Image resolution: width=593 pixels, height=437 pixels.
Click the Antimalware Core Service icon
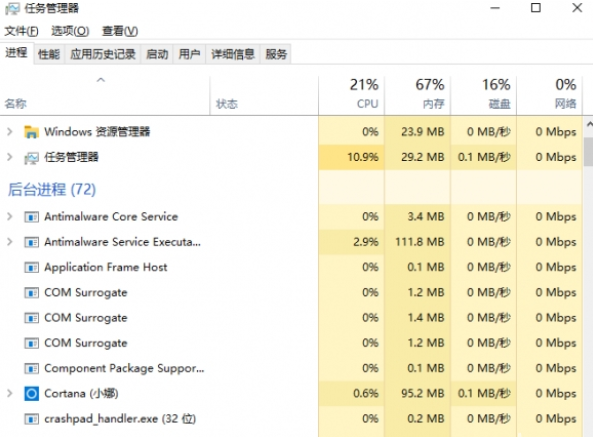(31, 217)
